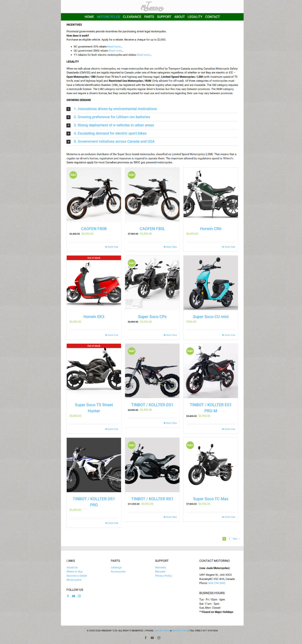Open the Become a Dealer footer link
The width and height of the screenshot is (302, 644).
tap(77, 576)
